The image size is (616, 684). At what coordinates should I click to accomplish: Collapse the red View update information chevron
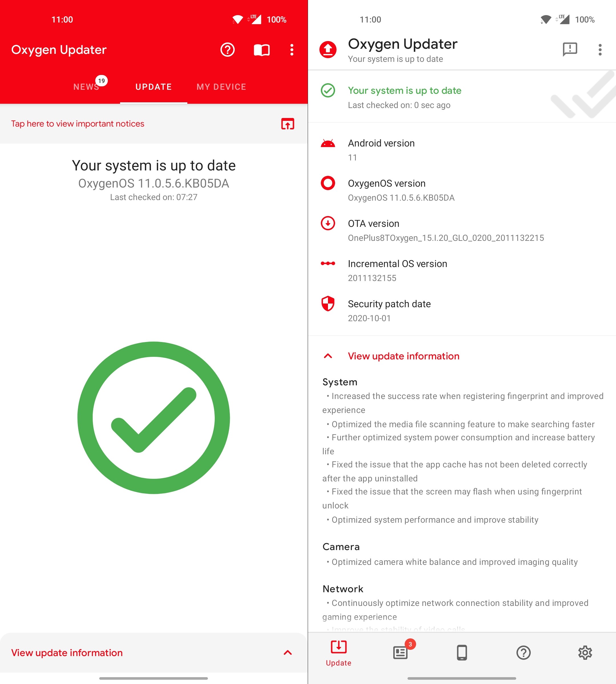coord(328,356)
